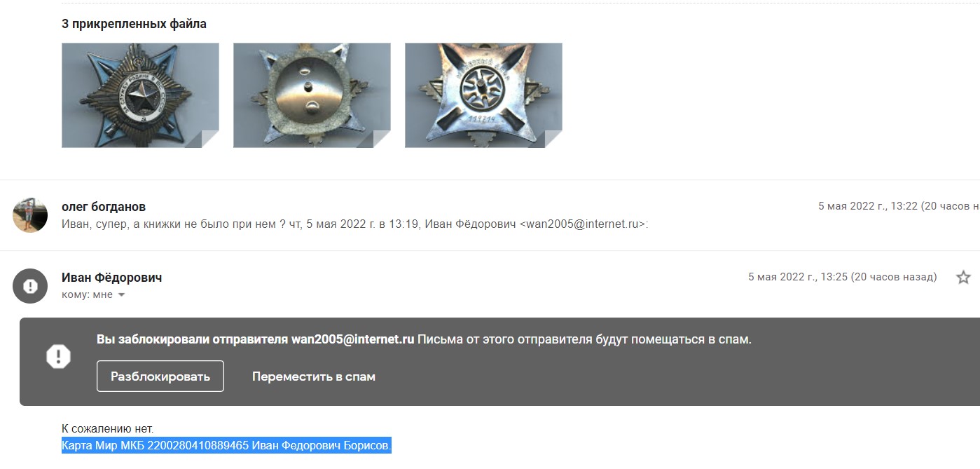
Task: Click sender name Иван Фёдорович
Action: pyautogui.click(x=112, y=278)
